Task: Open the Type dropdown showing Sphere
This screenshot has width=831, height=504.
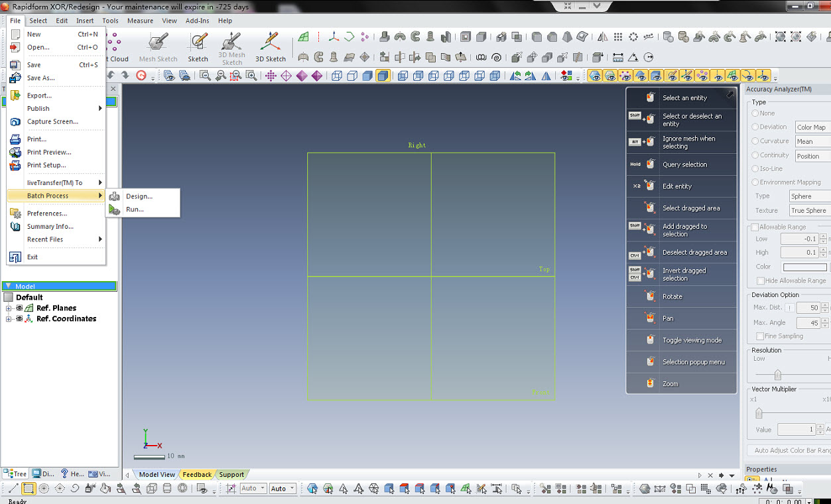Action: [x=809, y=196]
